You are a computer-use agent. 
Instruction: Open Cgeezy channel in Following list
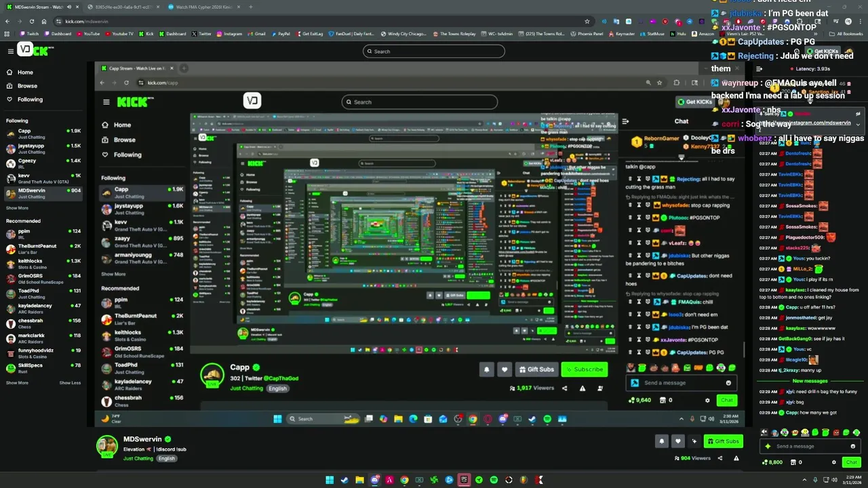[x=43, y=163]
